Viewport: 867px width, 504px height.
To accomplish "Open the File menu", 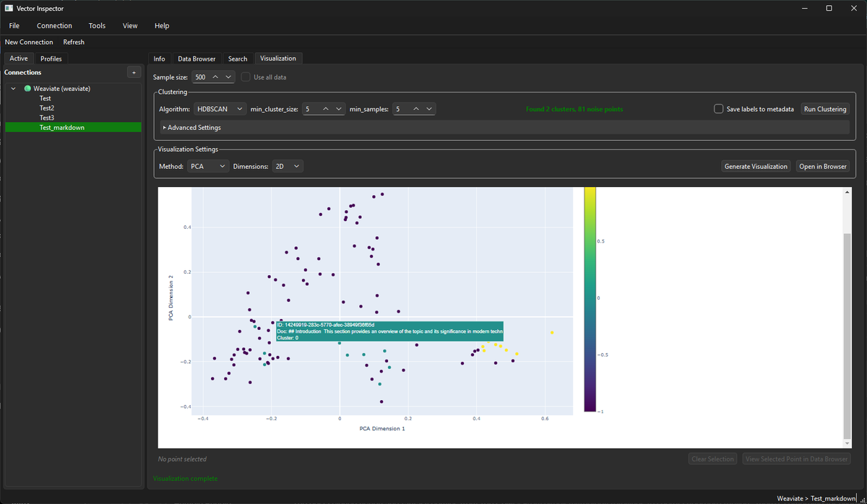I will click(x=14, y=25).
